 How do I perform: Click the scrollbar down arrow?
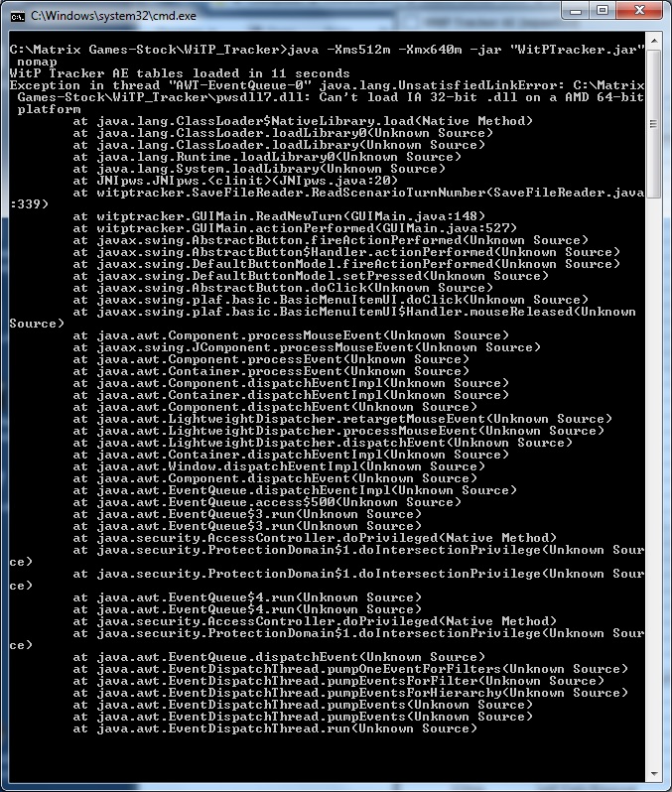(x=653, y=774)
